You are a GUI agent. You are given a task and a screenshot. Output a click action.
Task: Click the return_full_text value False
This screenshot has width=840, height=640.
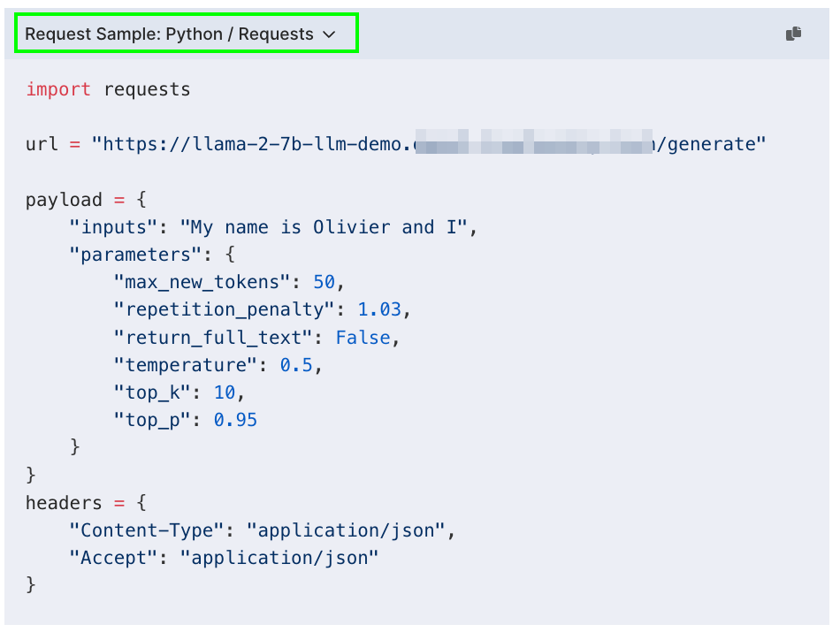point(363,338)
